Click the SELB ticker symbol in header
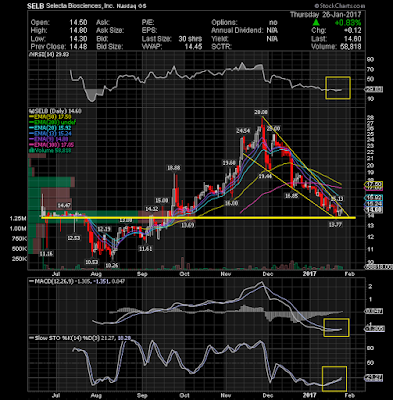 point(35,6)
